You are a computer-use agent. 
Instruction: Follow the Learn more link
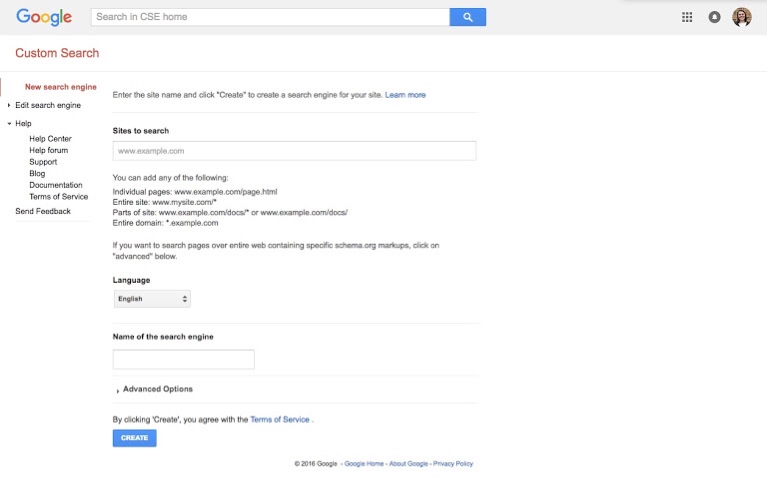click(x=405, y=95)
